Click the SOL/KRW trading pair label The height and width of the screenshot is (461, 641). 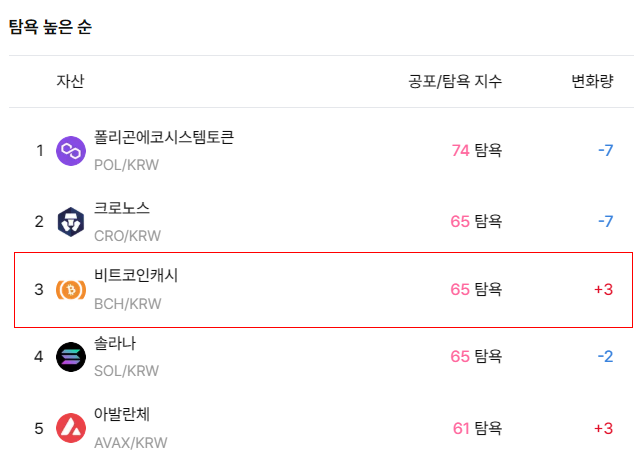[x=126, y=371]
